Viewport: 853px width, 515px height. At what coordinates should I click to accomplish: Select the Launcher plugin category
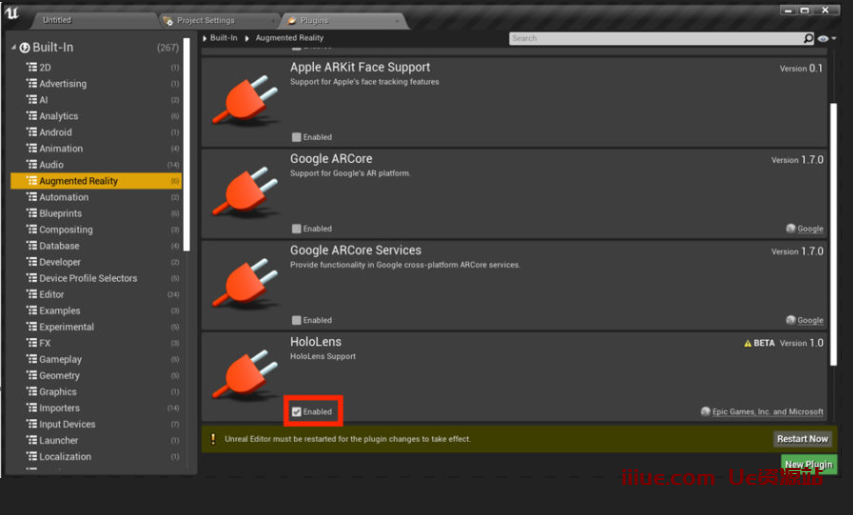click(x=58, y=440)
